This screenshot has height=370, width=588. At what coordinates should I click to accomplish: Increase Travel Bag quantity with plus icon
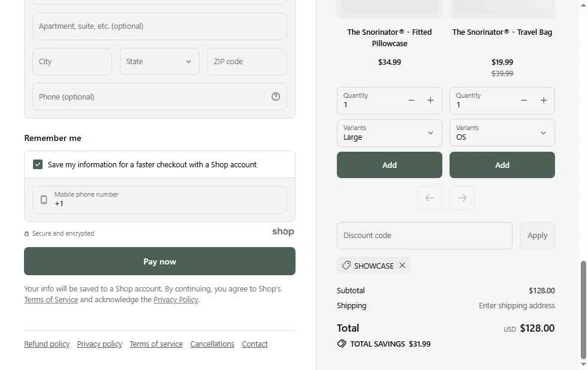544,101
